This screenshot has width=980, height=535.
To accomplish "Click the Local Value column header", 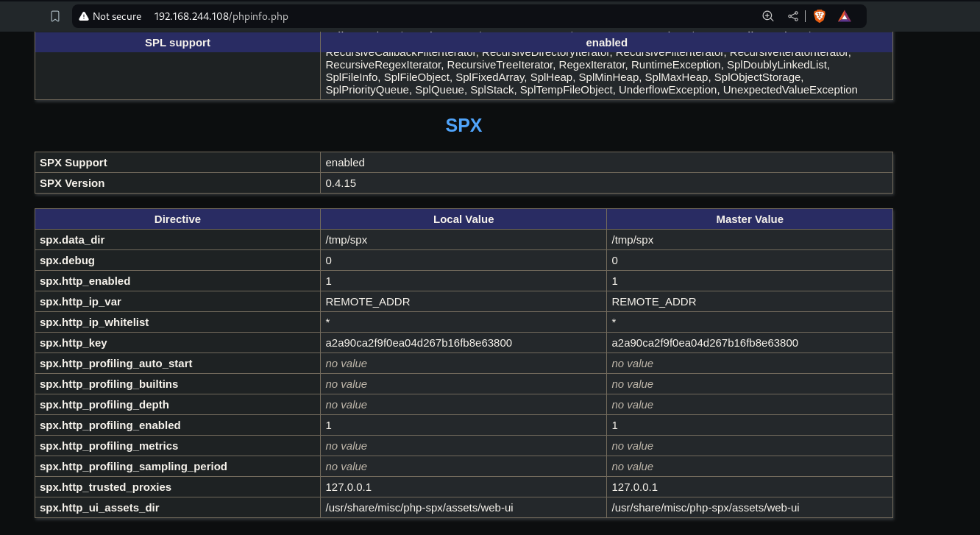I will 464,219.
